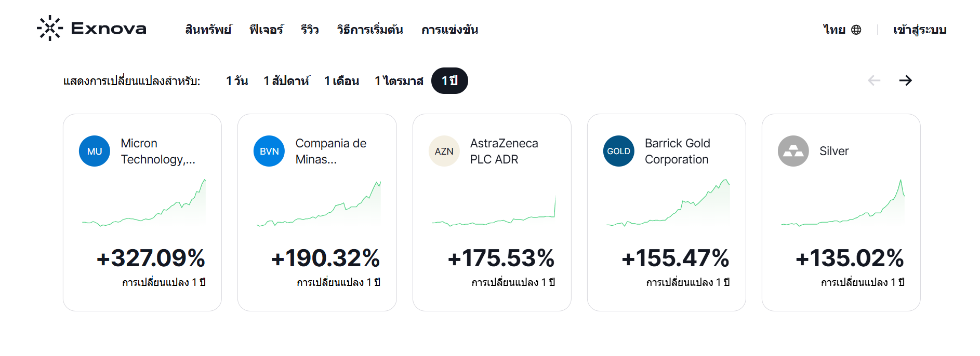Select the 1 วัน time period
Image resolution: width=980 pixels, height=356 pixels.
tap(237, 80)
